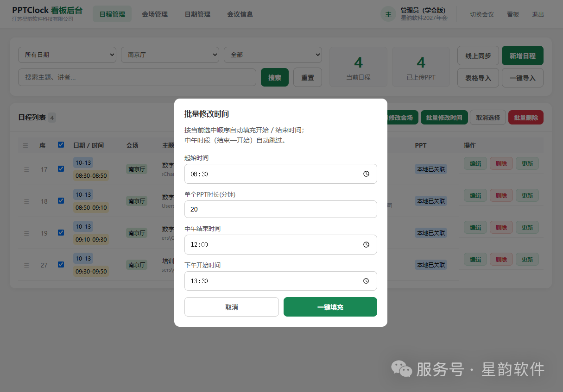The width and height of the screenshot is (563, 392).
Task: Click the 主 avatar icon
Action: (x=388, y=14)
